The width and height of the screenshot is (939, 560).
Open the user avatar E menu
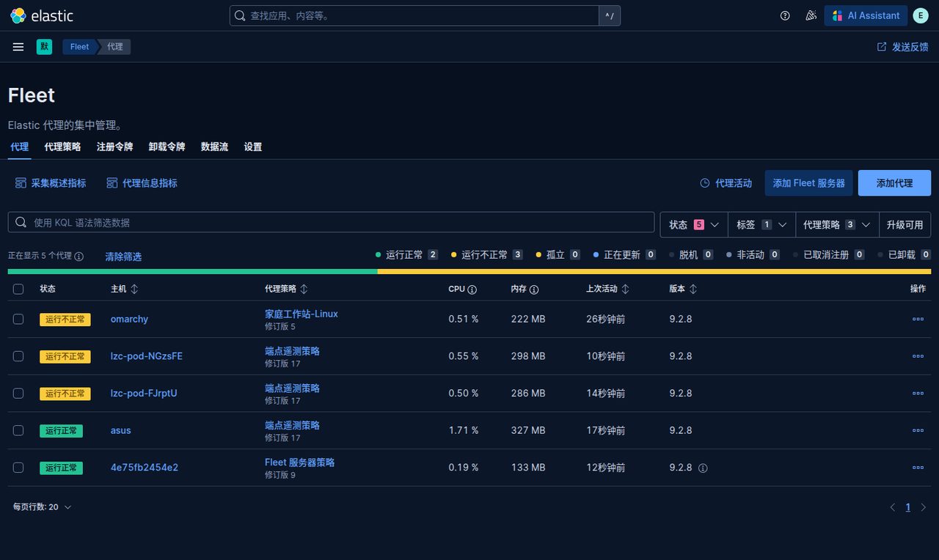coord(921,15)
